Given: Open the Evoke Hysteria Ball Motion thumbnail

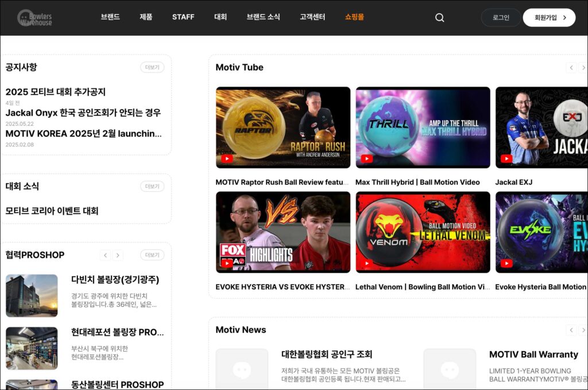Looking at the screenshot, I should 541,232.
